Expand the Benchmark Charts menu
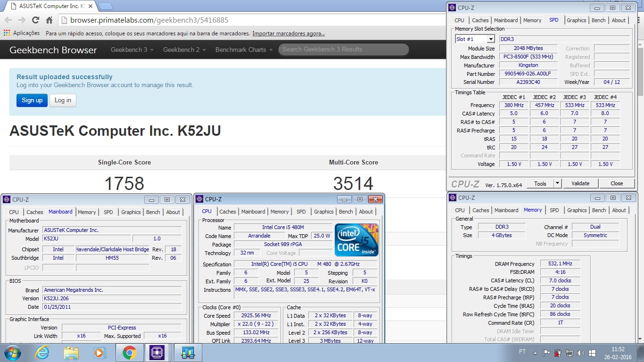 pos(244,49)
